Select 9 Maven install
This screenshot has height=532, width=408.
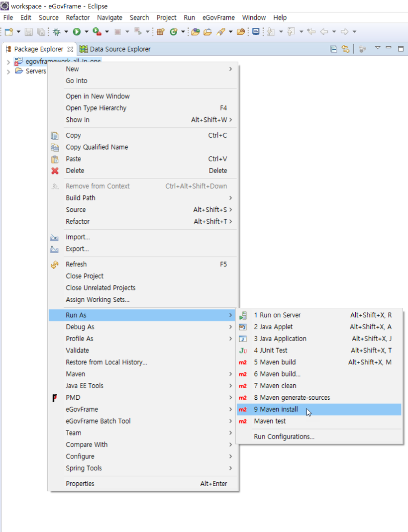tap(319, 410)
